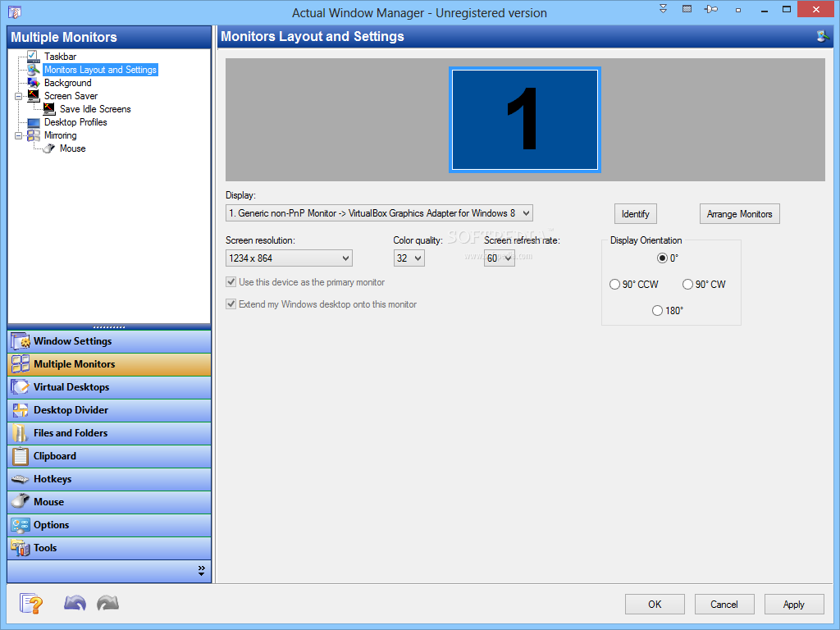
Task: Click the Mirroring tree item icon
Action: (33, 135)
